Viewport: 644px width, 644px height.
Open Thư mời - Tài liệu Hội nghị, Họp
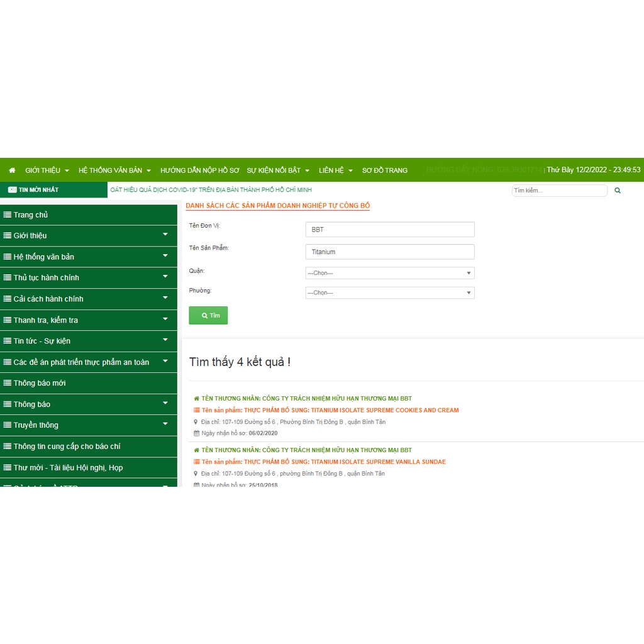(x=88, y=467)
